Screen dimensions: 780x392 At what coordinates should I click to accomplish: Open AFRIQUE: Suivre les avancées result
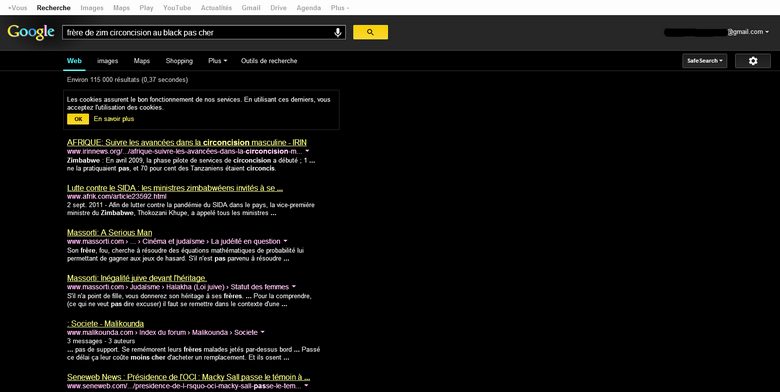pyautogui.click(x=187, y=142)
